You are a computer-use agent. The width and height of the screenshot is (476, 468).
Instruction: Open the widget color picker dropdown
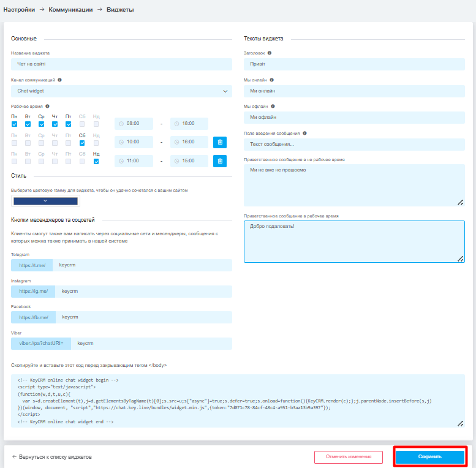[x=45, y=201]
